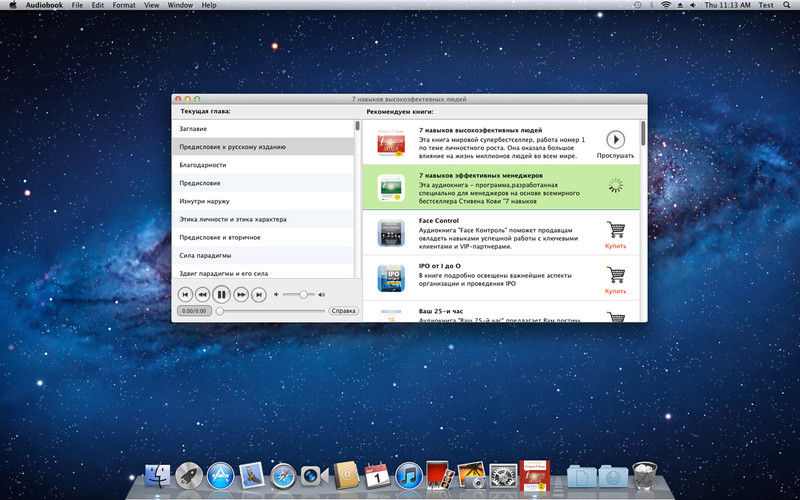This screenshot has width=800, height=500.
Task: Click the Wi-Fi status icon
Action: pyautogui.click(x=666, y=5)
